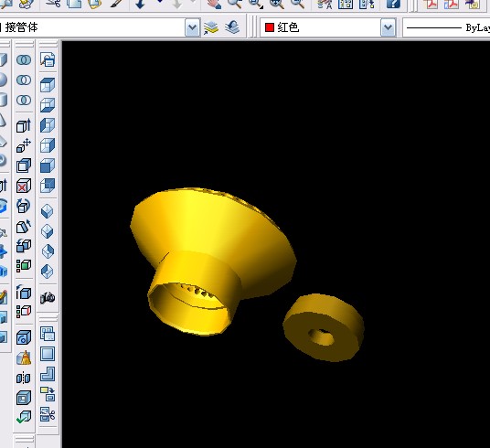The height and width of the screenshot is (448, 490).
Task: Open Help with the question mark icon
Action: tap(393, 4)
